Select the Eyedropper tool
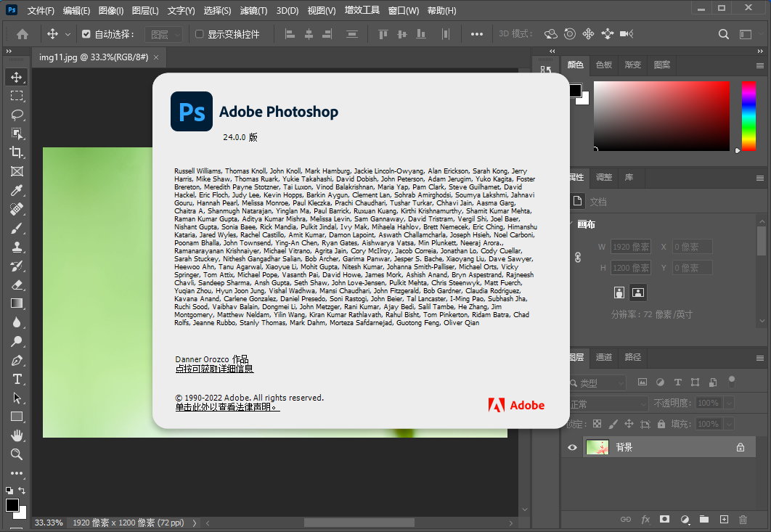Screen dimensions: 771x532 16,190
